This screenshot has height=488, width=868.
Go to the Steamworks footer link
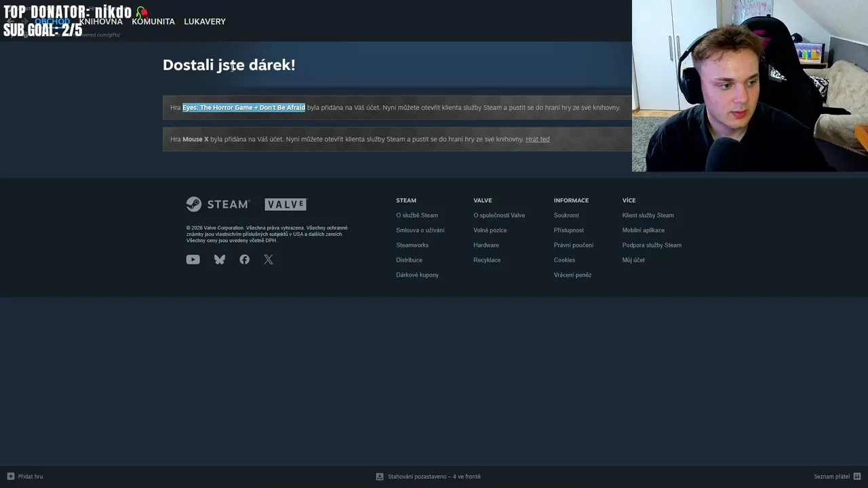pos(412,245)
